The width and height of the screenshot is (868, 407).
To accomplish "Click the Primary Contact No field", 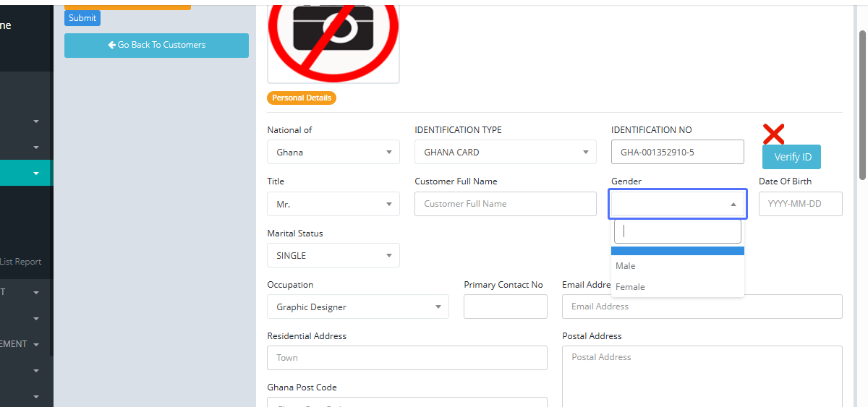I will [505, 307].
